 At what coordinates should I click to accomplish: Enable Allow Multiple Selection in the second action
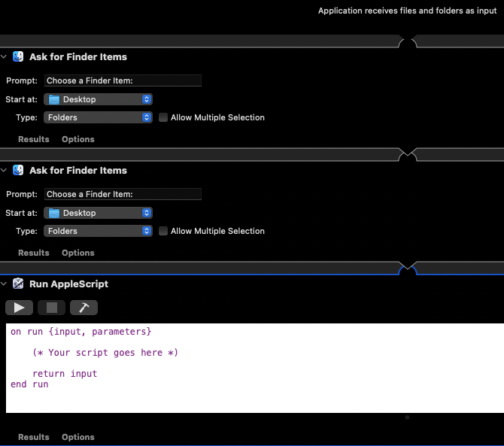pos(163,231)
